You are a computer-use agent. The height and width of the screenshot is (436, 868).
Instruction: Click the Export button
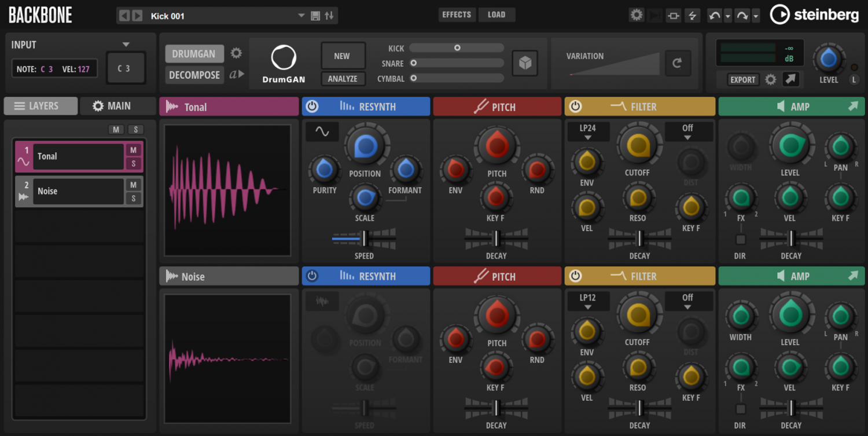(x=742, y=80)
